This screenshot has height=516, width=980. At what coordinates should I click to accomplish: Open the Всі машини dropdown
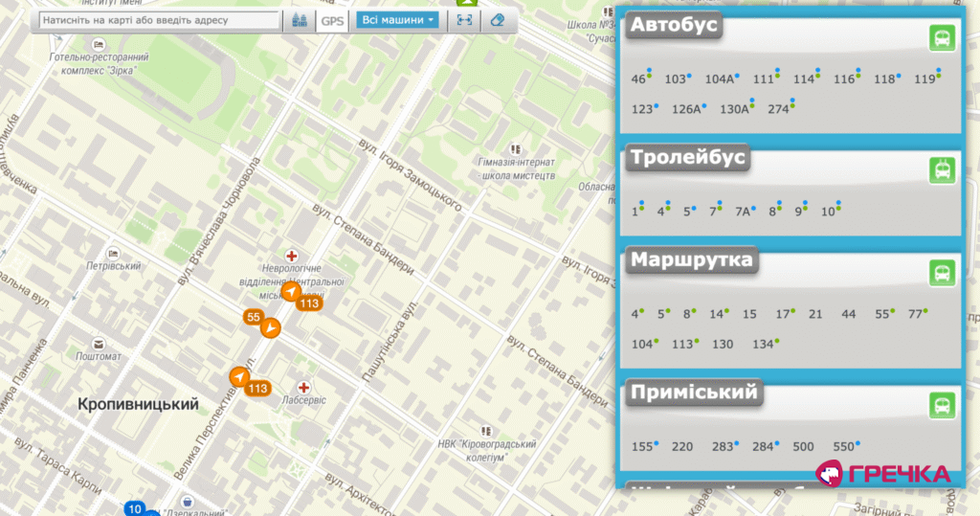click(397, 20)
